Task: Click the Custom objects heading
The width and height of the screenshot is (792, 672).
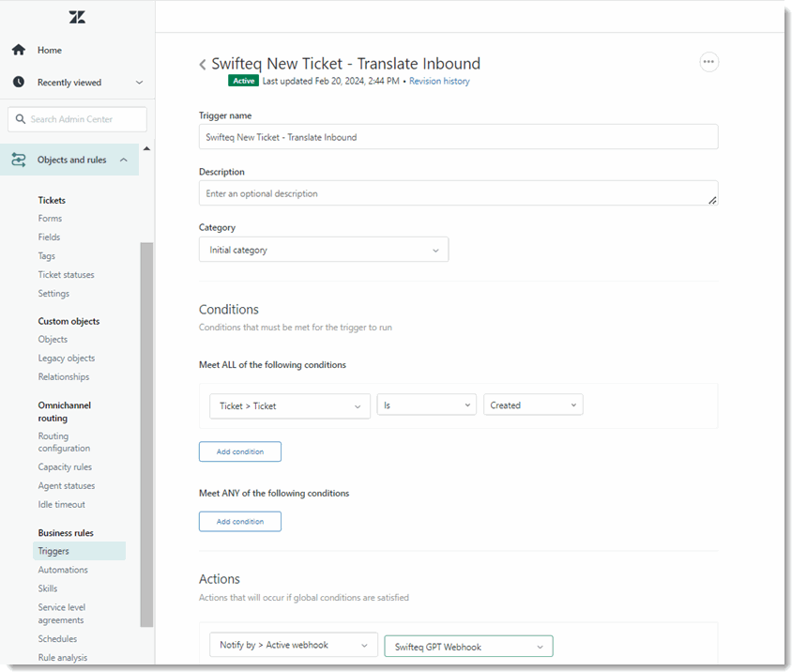Action: (x=69, y=321)
